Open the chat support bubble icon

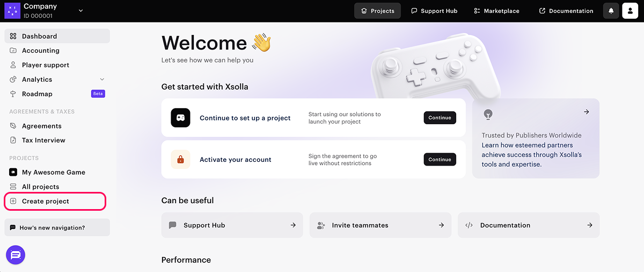pos(16,255)
